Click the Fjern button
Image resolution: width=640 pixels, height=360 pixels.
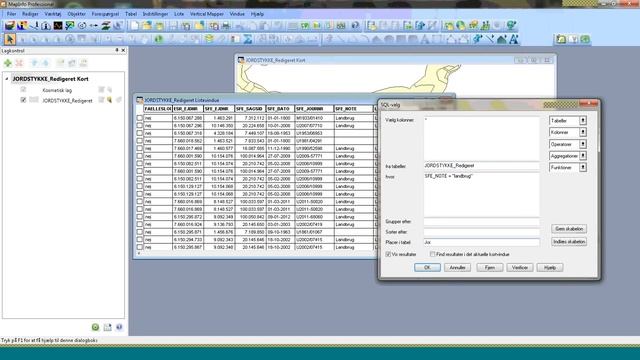coord(489,267)
